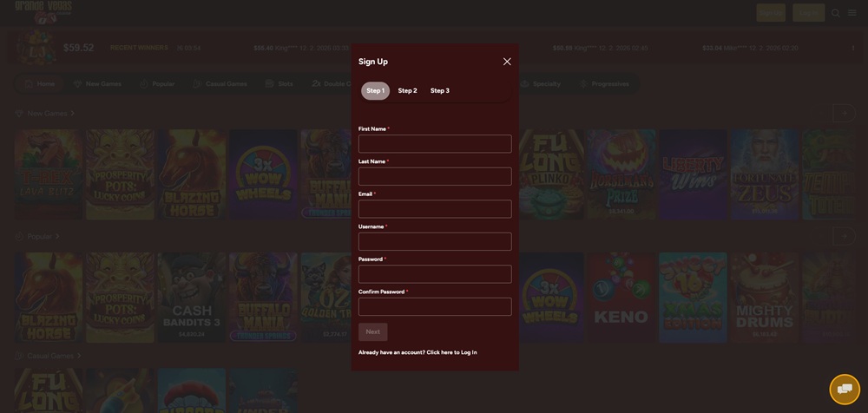Click the Grande Vegas casino logo
Screen dimensions: 868x413
tap(43, 12)
